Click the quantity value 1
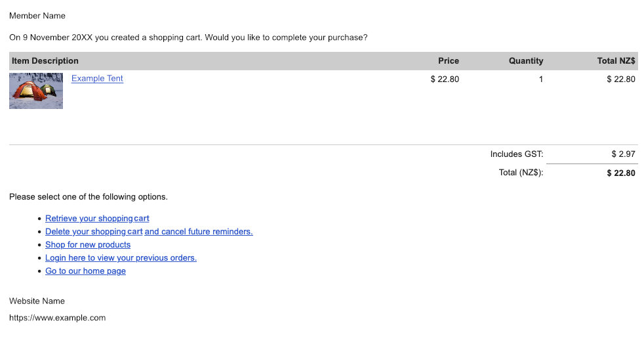 [x=541, y=79]
